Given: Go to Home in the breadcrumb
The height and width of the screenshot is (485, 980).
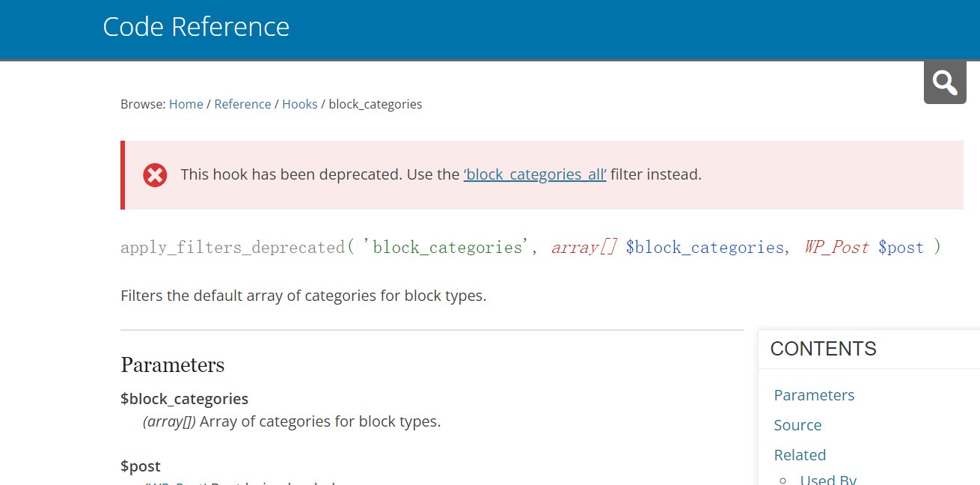Looking at the screenshot, I should tap(186, 104).
